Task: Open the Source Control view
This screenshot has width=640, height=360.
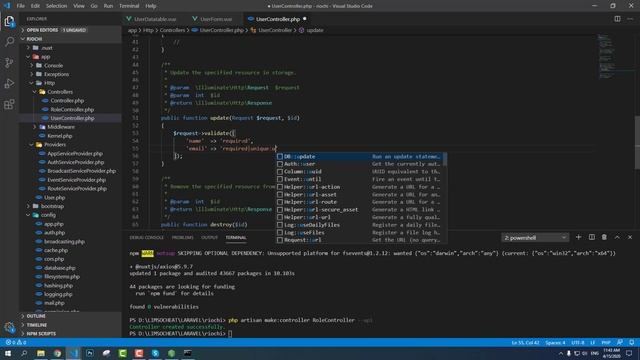Action: (9, 62)
